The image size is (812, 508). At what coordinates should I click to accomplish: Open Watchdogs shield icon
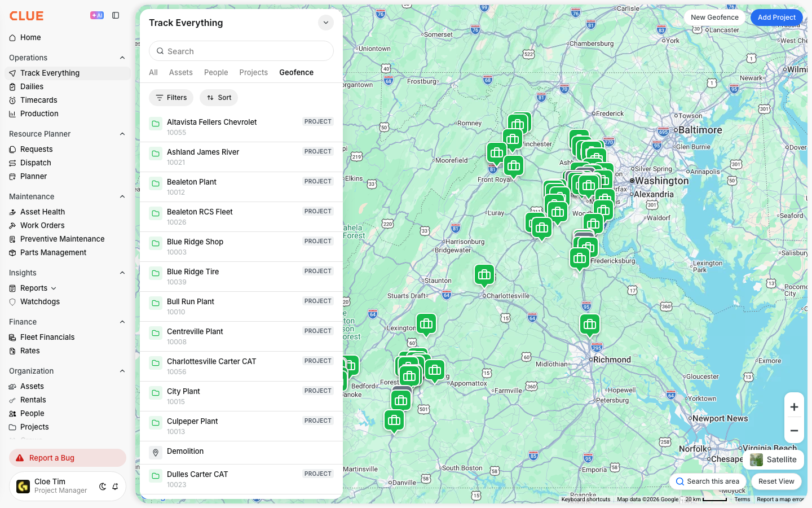(x=12, y=301)
